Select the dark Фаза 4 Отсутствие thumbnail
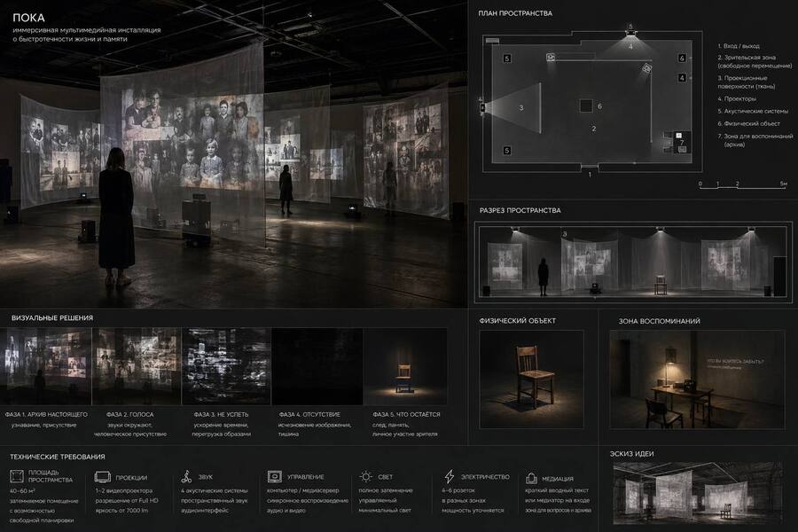Screen dimensions: 798x532 pos(317,366)
